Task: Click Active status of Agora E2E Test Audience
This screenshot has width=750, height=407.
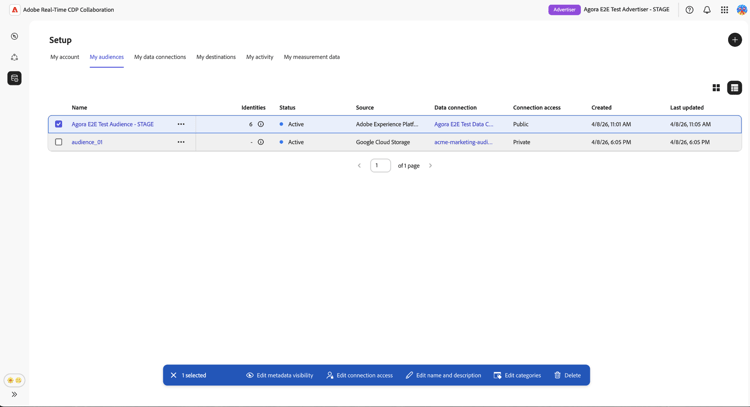Action: click(x=292, y=124)
